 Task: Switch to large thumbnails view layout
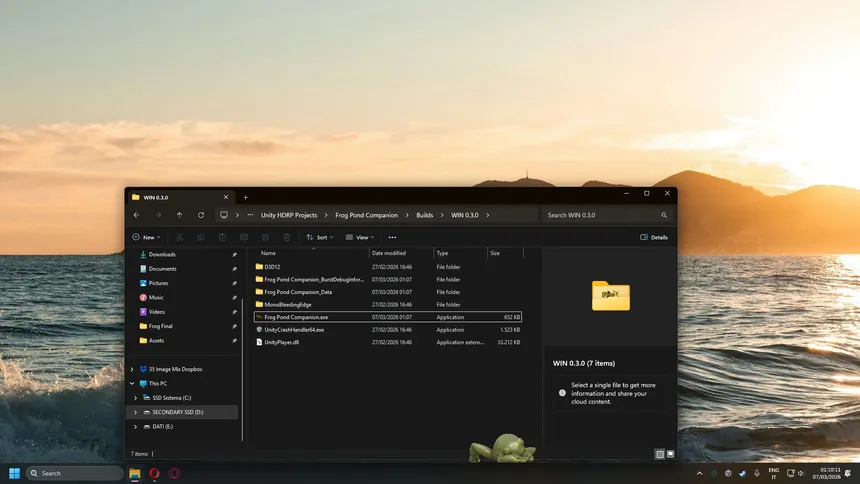[x=670, y=454]
